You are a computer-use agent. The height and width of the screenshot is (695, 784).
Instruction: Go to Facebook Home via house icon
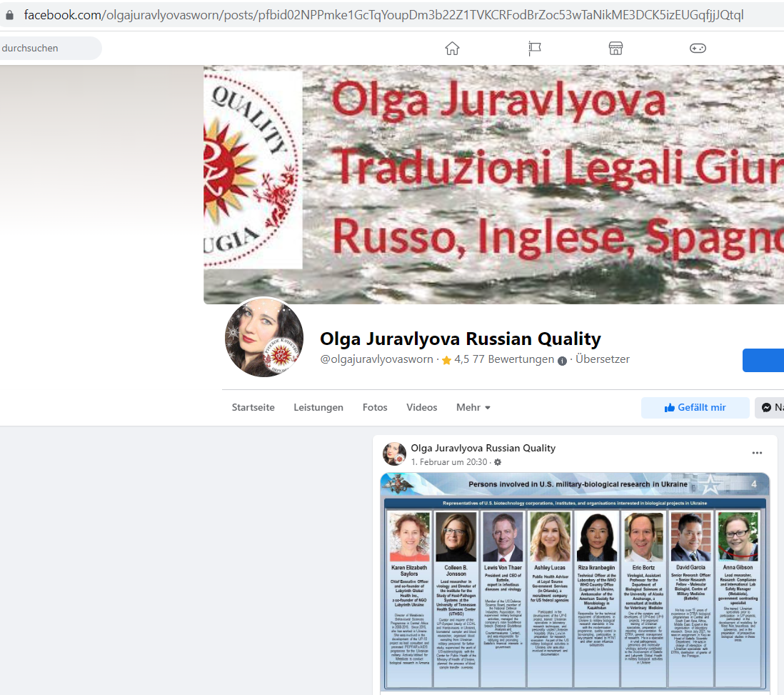tap(452, 48)
